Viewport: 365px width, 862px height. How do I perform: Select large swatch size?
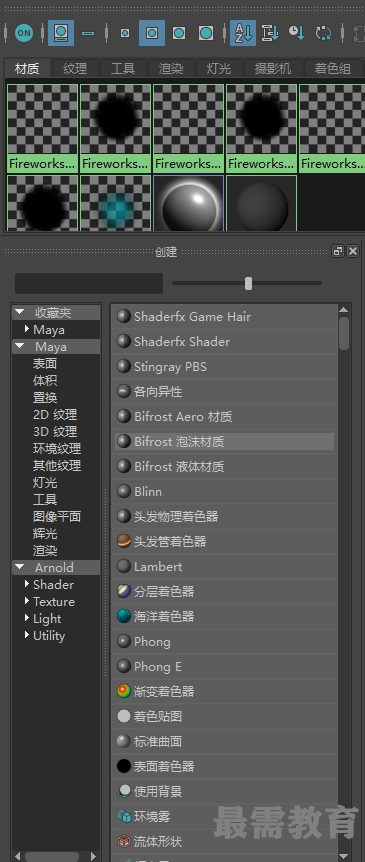179,33
